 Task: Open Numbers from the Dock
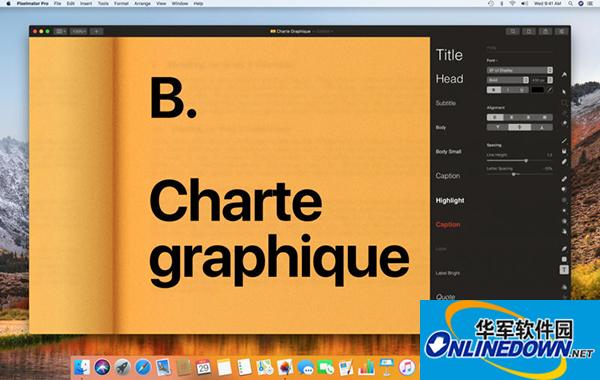(x=366, y=367)
